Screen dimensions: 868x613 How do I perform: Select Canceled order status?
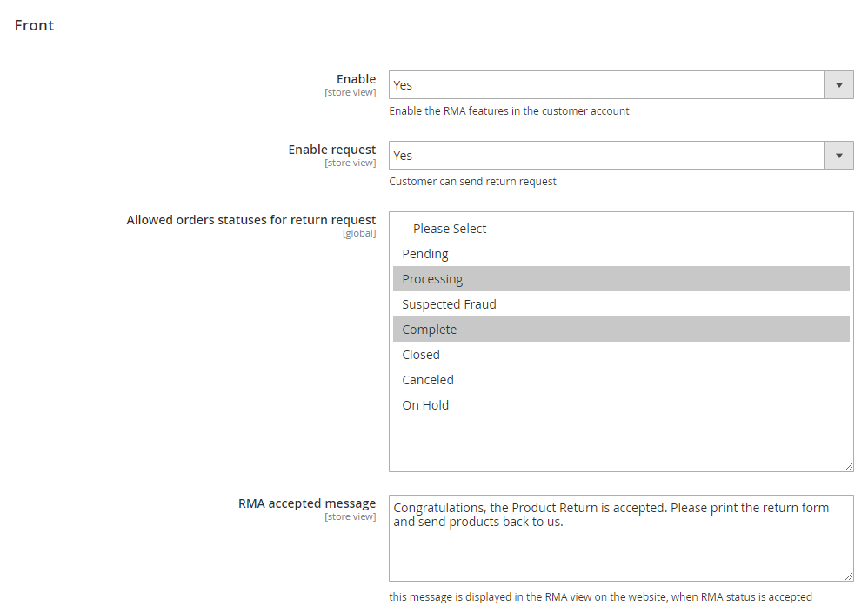[428, 380]
